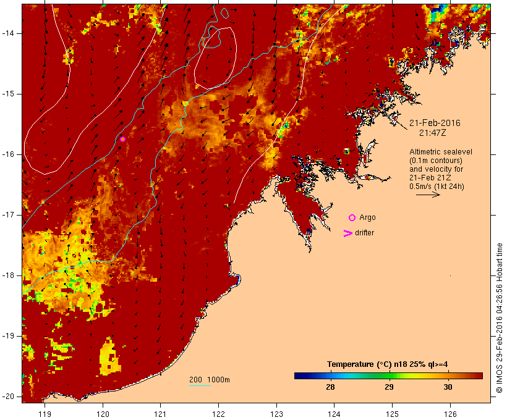Click the IMOS copyright text on right edge
The image size is (507, 420).
click(500, 318)
